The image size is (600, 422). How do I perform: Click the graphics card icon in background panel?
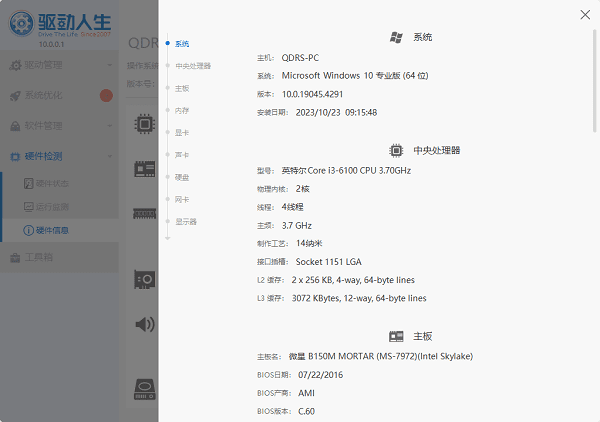click(x=145, y=279)
